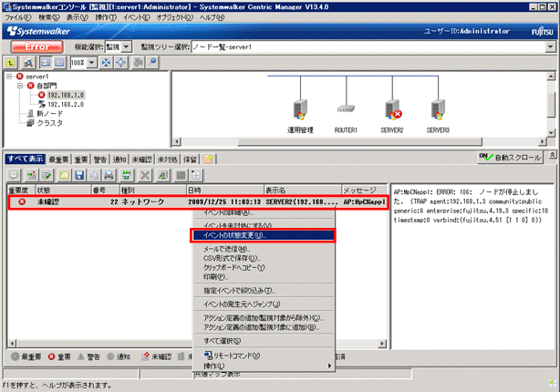Screen dimensions: 560x392
Task: Select the map view mode icon
Action: tap(46, 63)
